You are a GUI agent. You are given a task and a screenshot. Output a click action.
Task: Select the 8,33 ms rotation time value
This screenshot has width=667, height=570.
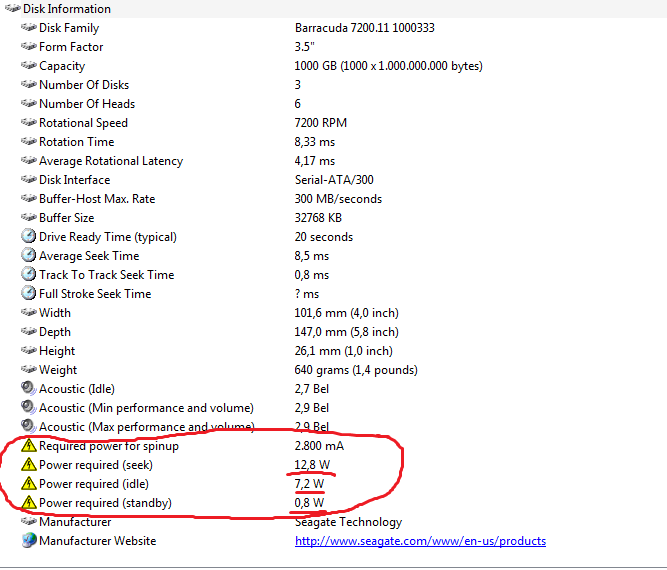pos(315,142)
